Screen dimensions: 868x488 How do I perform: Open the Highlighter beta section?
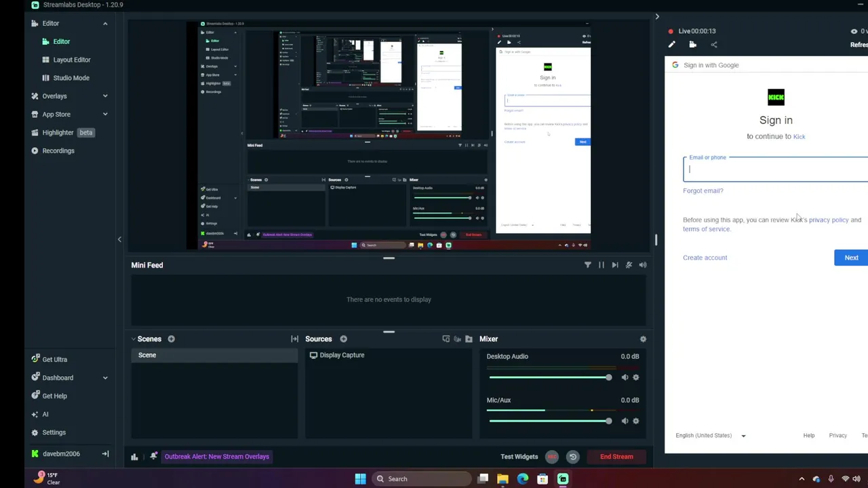[62, 133]
